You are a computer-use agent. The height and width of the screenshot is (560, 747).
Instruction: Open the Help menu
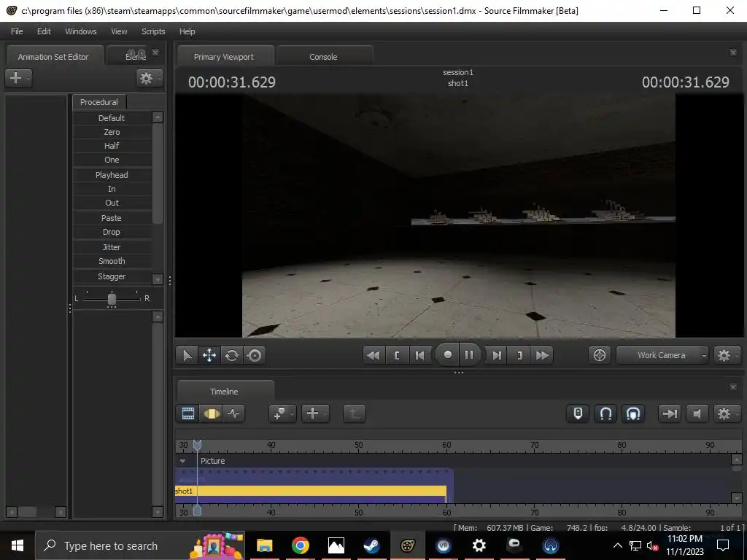(187, 31)
